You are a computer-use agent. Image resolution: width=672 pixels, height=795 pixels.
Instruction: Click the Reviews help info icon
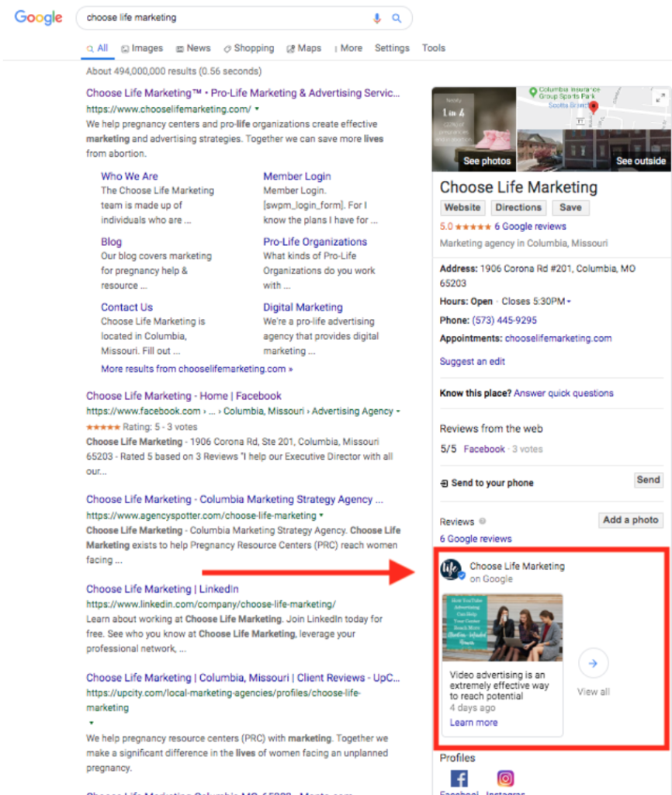483,521
